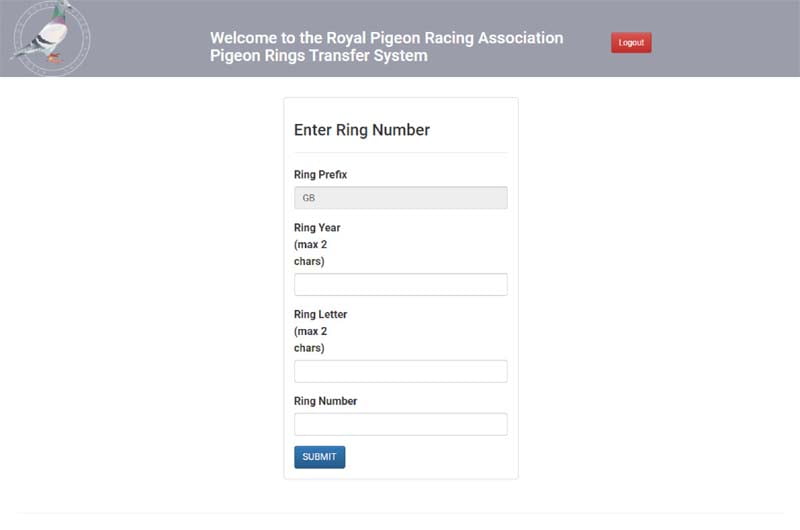
Task: Focus the Ring Year input box
Action: pyautogui.click(x=401, y=284)
